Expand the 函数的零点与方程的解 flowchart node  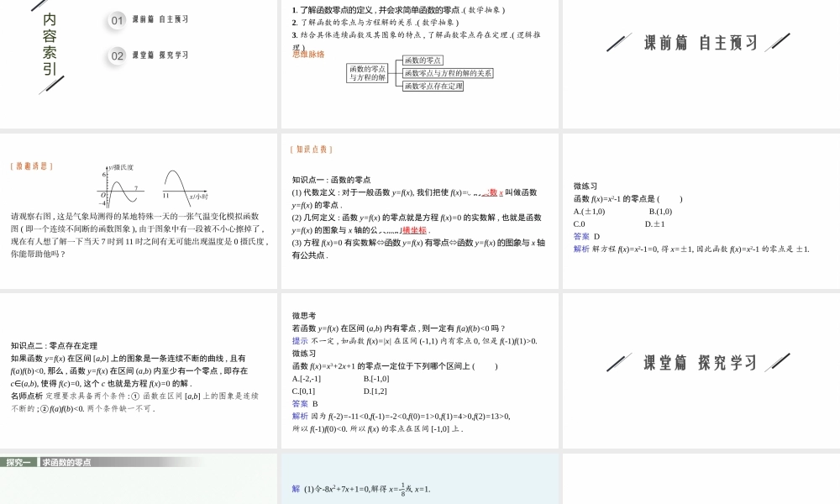coord(368,75)
